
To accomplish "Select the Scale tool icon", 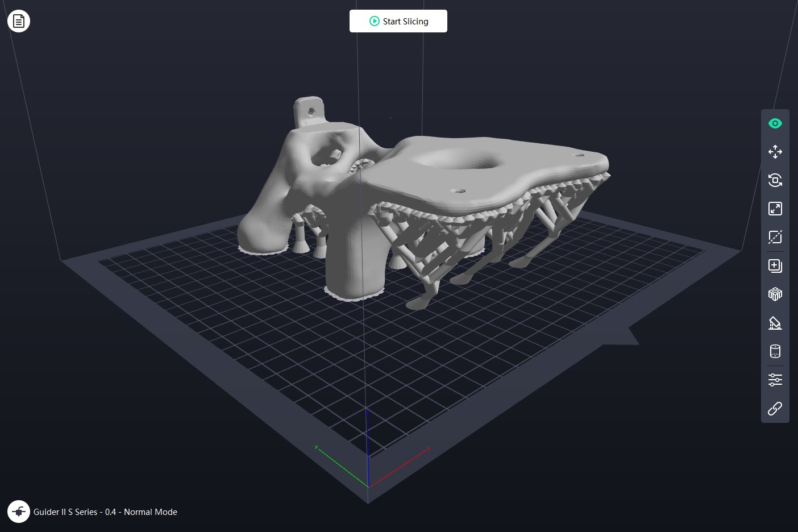I will point(775,209).
